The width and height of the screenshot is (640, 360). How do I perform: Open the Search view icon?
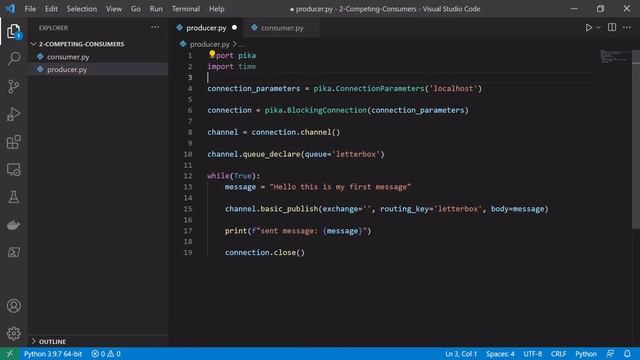[x=13, y=58]
